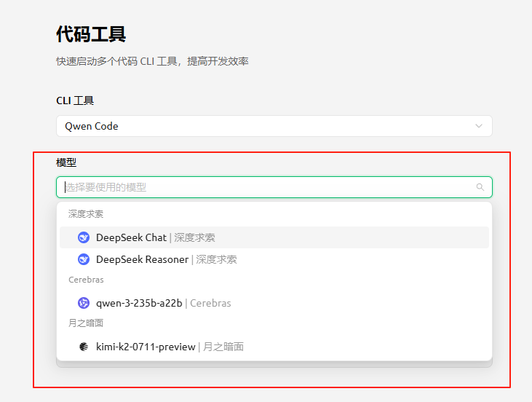Click the 月之暗面 group header

pyautogui.click(x=85, y=323)
